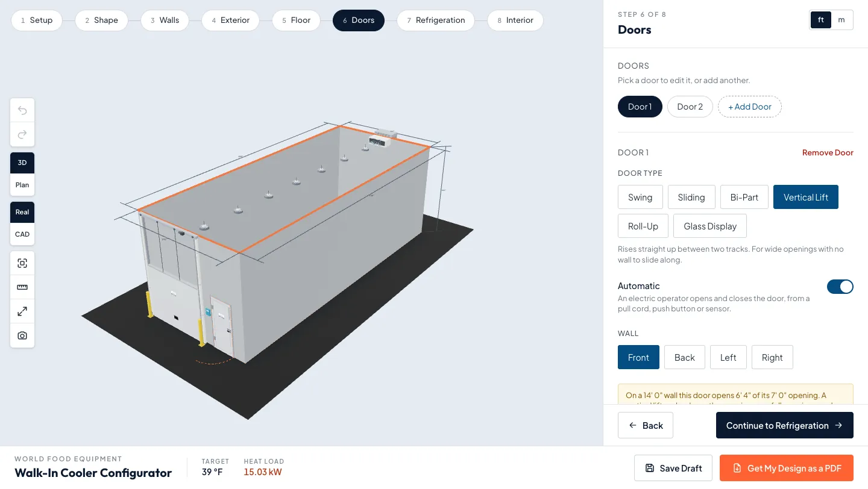Go to step 3 Walls

click(165, 20)
